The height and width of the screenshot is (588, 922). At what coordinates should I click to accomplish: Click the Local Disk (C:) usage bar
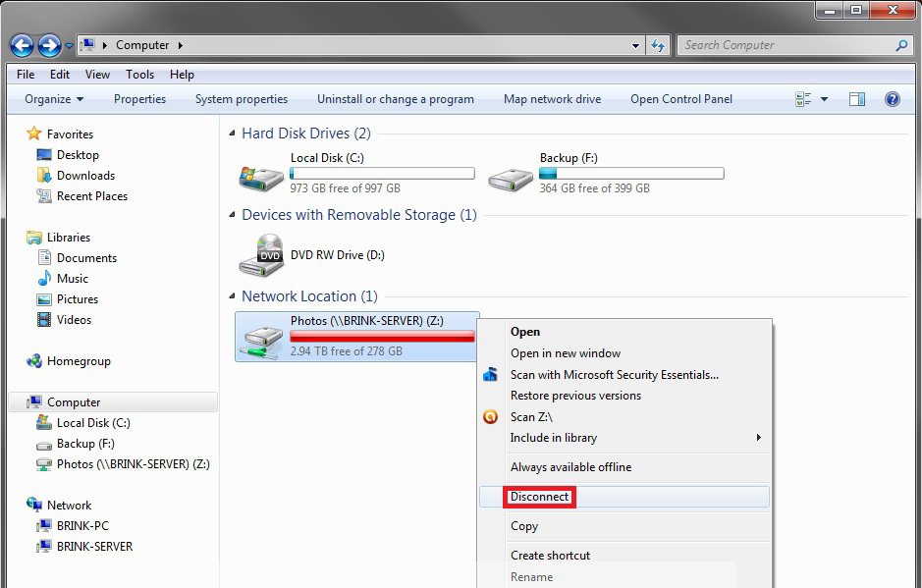coord(382,174)
